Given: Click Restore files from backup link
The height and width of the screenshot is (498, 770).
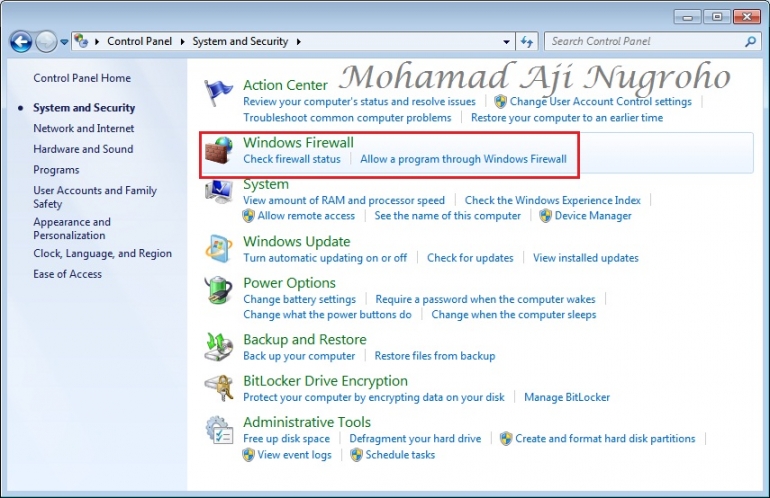Looking at the screenshot, I should pos(435,356).
